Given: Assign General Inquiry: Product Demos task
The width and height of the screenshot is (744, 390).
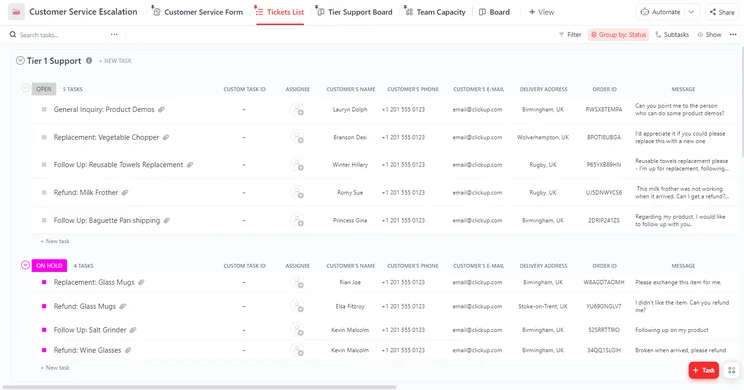Looking at the screenshot, I should [x=298, y=110].
